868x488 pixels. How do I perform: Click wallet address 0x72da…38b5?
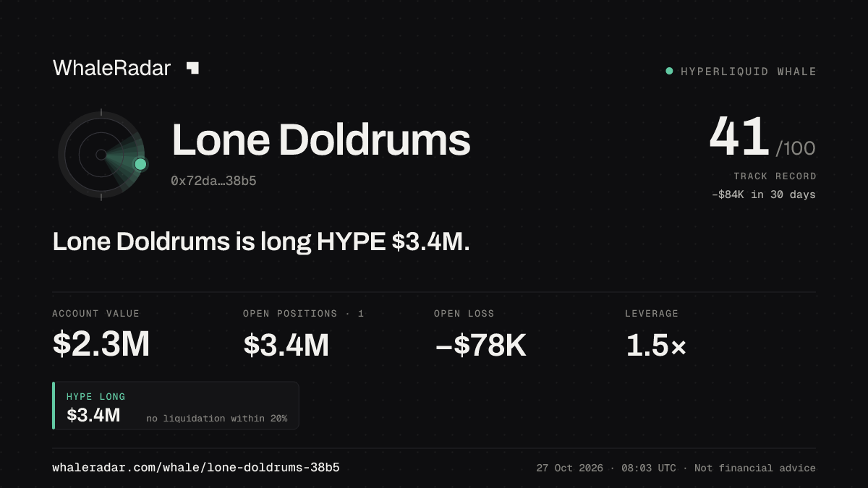pos(213,181)
